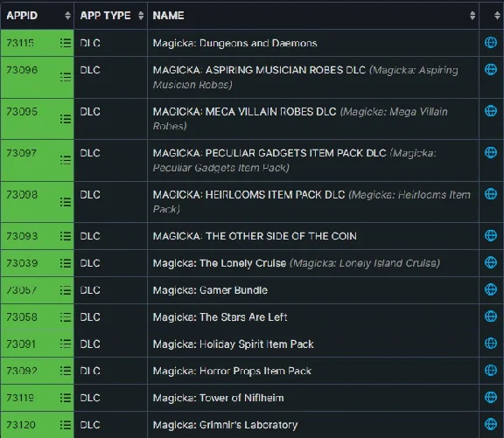
Task: Open app ID 73096 link
Action: 22,70
